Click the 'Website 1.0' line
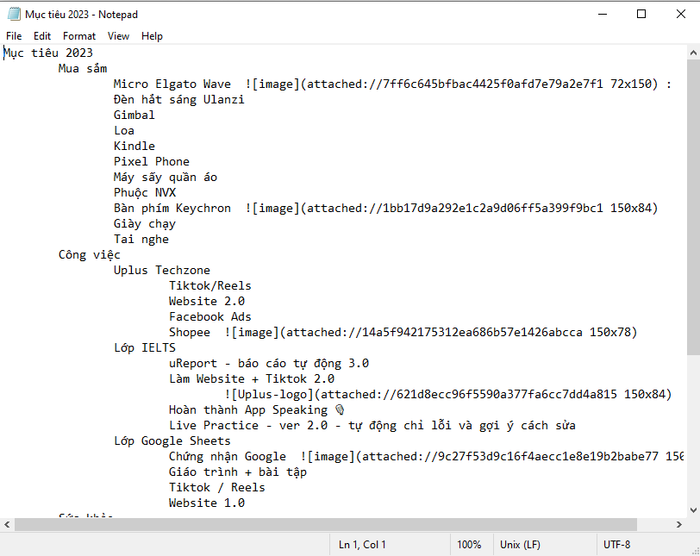Viewport: 700px width, 556px height. [207, 503]
